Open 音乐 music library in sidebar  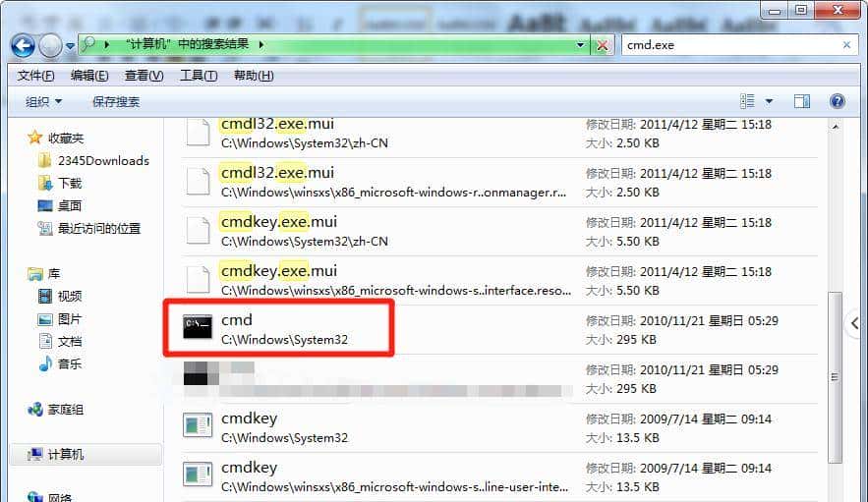(70, 363)
